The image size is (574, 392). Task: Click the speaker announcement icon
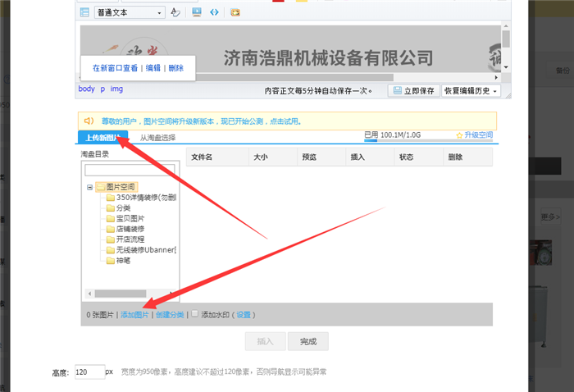coord(88,121)
